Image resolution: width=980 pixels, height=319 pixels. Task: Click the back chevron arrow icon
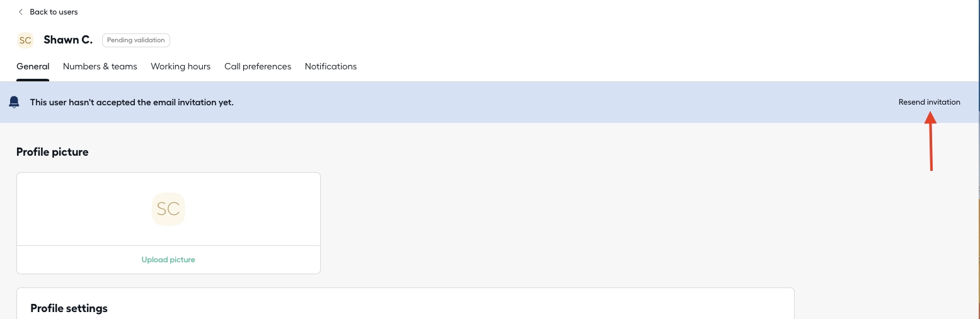tap(21, 12)
